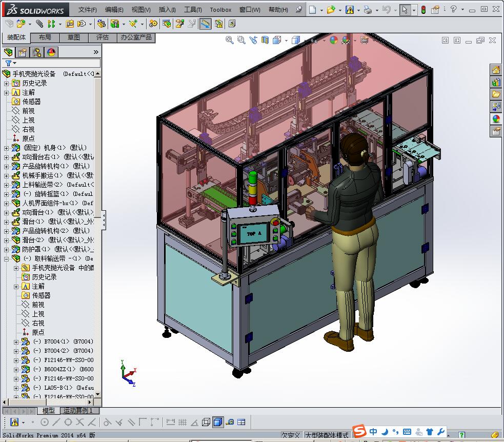504x442 pixels.
Task: Open the Select tool dropdown arrow
Action: click(x=414, y=10)
